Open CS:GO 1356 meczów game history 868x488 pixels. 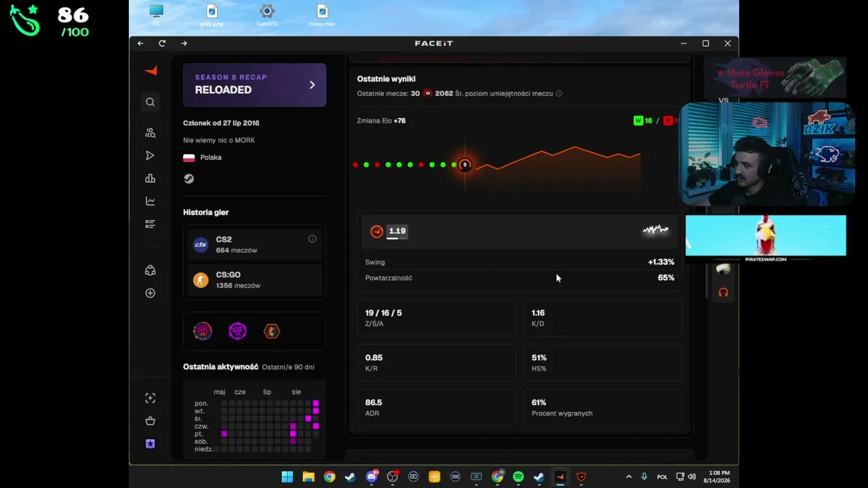[254, 280]
